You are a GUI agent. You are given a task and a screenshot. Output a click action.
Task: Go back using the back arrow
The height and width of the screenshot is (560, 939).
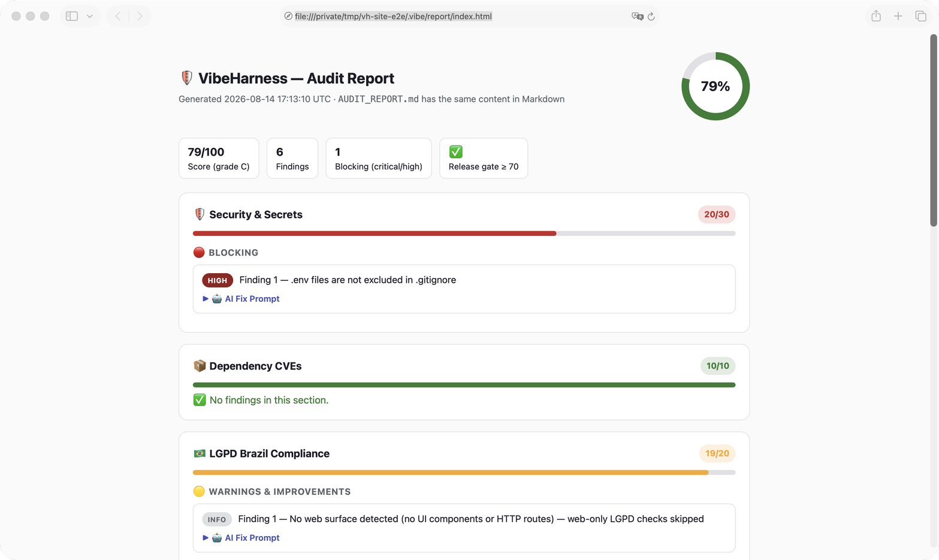click(118, 16)
